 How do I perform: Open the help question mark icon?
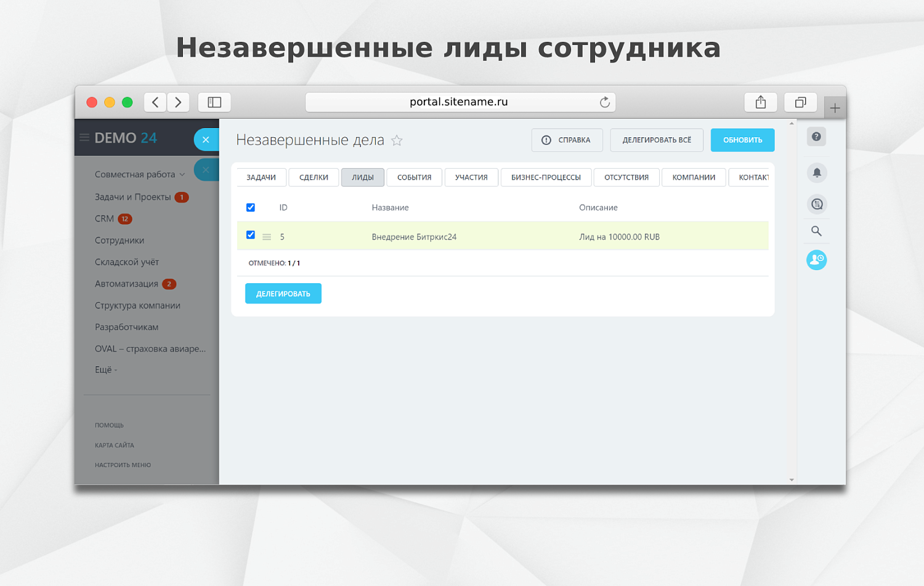pos(816,137)
